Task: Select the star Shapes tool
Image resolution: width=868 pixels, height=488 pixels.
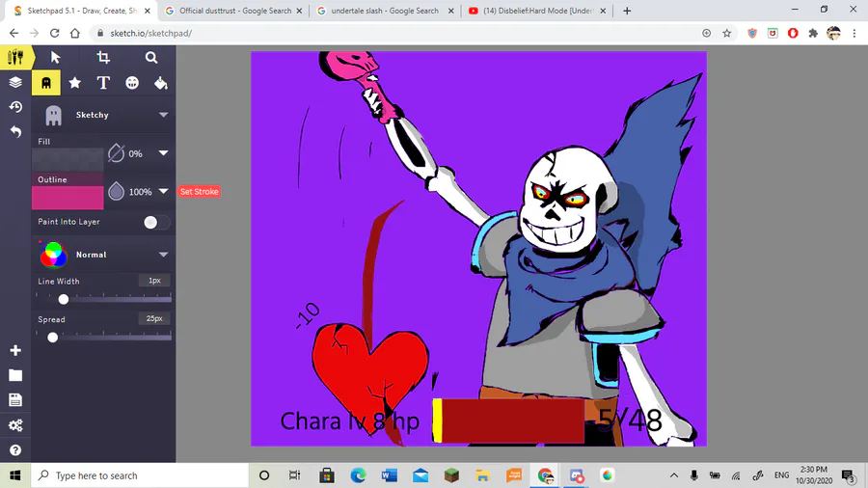Action: 74,83
